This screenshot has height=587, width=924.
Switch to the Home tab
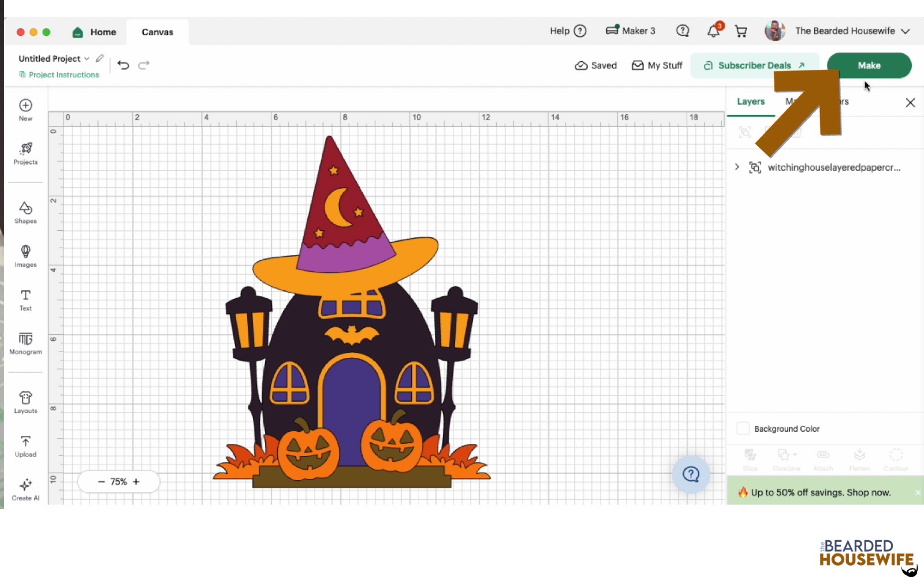[x=95, y=32]
